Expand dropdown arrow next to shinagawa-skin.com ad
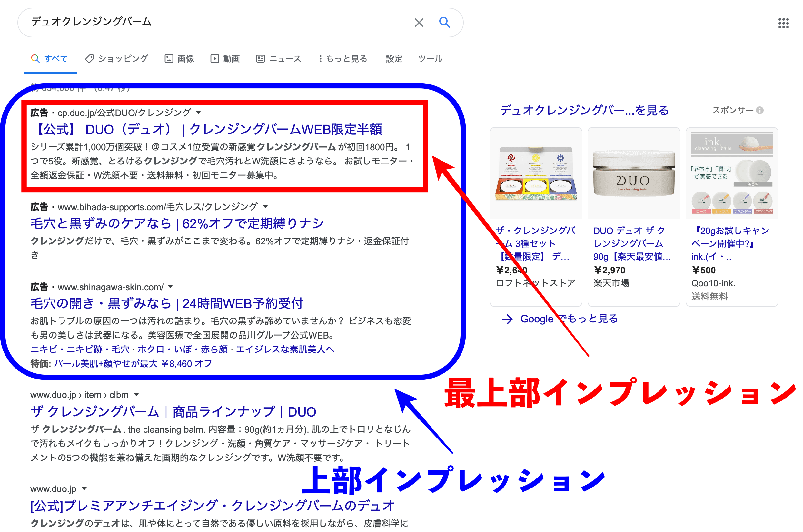The width and height of the screenshot is (803, 532). click(x=170, y=287)
